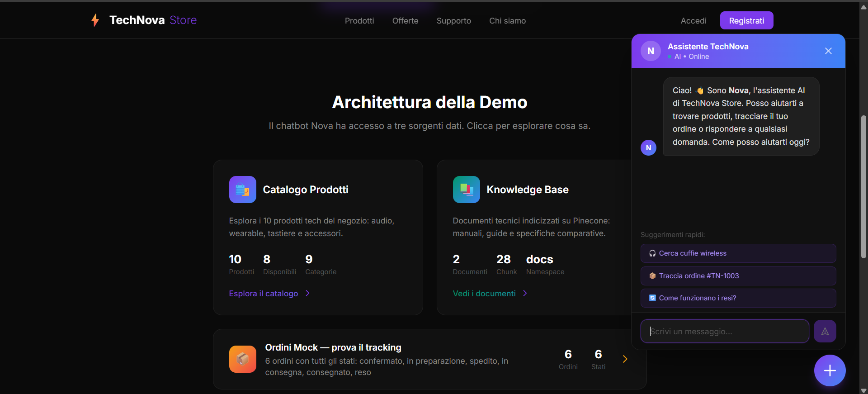This screenshot has width=868, height=394.
Task: Click the Registrati button
Action: tap(746, 21)
